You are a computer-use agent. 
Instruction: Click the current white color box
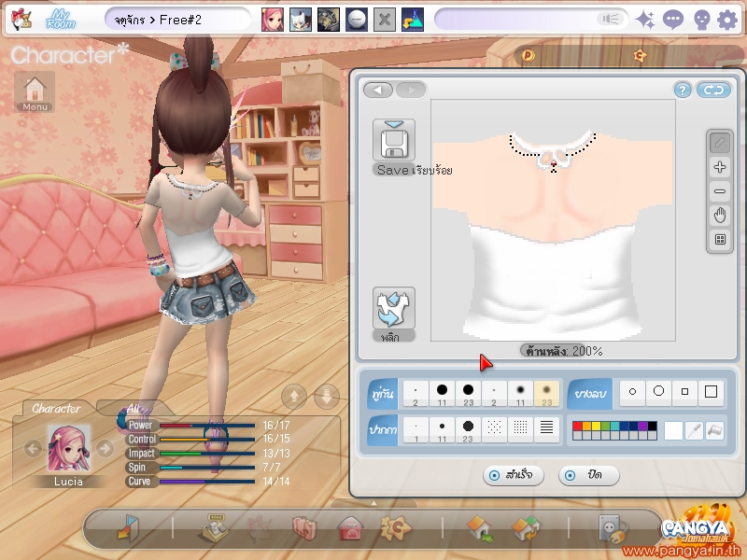673,430
